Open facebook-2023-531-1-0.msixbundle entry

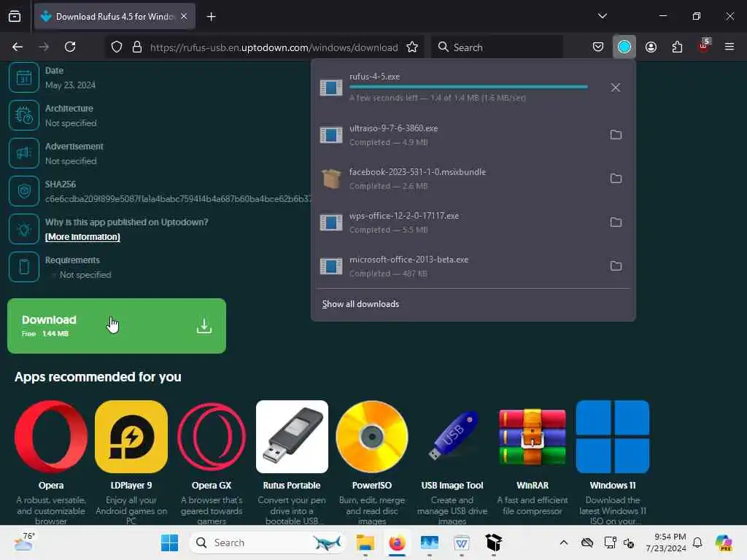457,179
